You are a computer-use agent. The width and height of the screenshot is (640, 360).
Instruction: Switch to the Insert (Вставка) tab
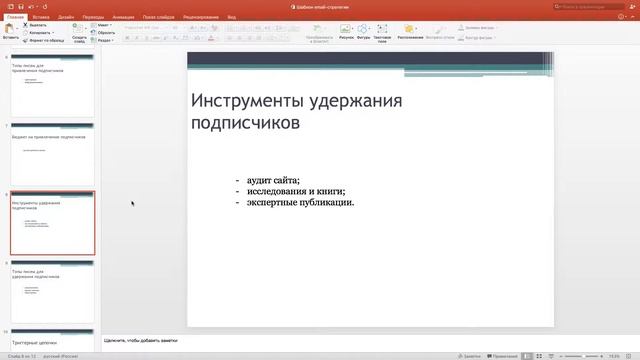coord(41,17)
